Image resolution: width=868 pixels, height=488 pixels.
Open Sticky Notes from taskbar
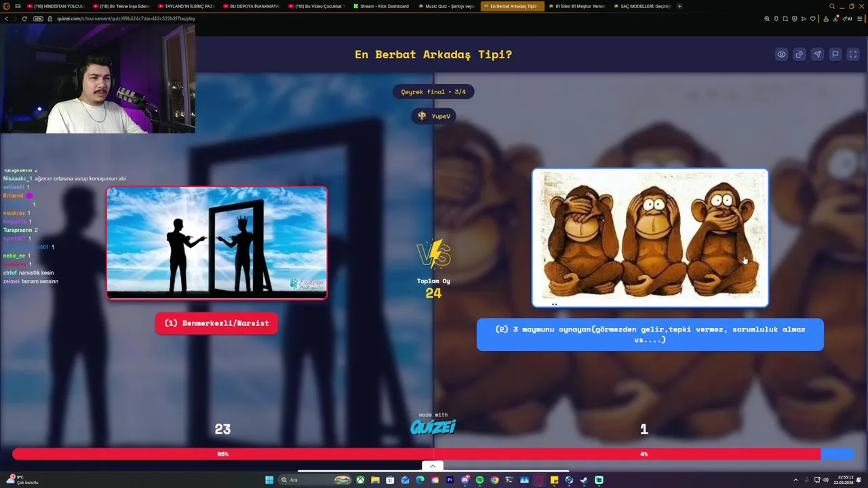tap(554, 480)
